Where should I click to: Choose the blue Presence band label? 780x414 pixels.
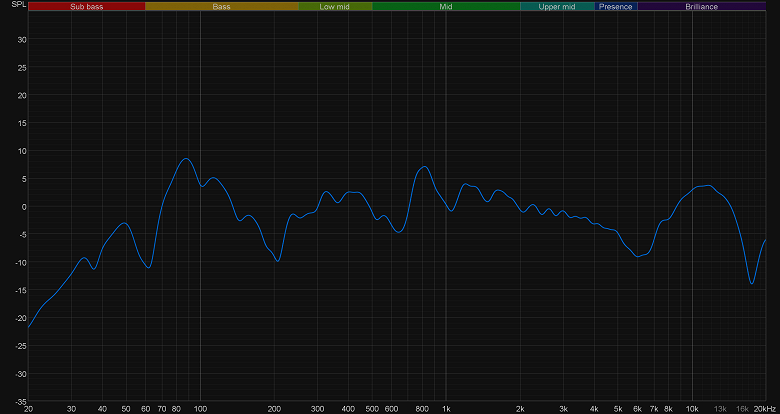(x=615, y=6)
